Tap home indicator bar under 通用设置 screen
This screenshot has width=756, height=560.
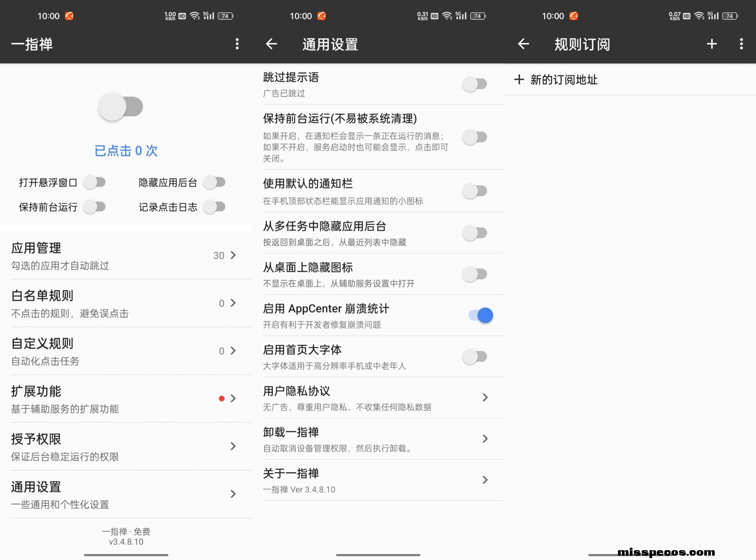[x=378, y=555]
